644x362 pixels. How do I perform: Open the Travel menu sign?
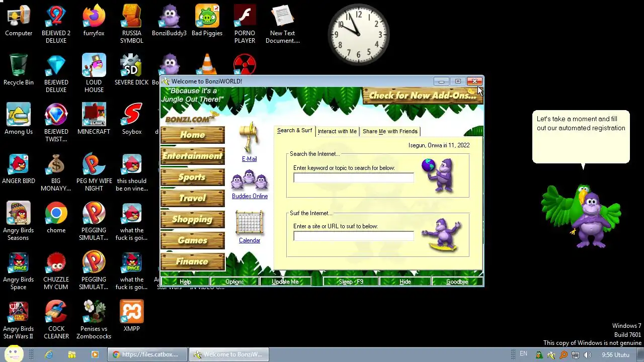click(193, 198)
